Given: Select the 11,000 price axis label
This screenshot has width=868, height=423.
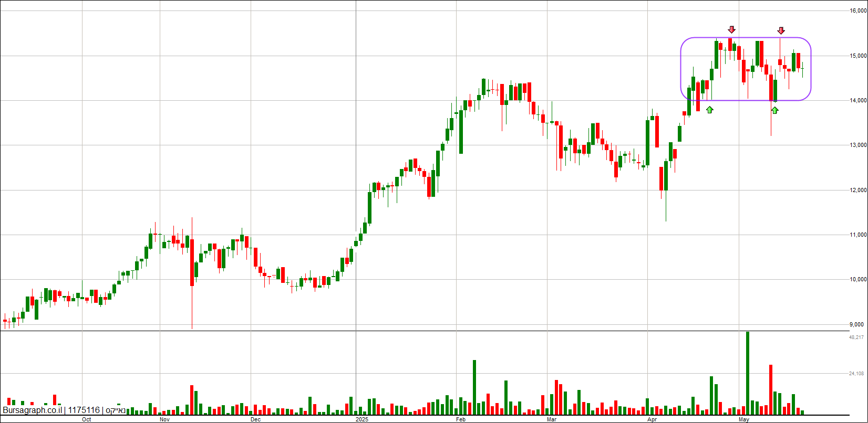Looking at the screenshot, I should coord(857,235).
